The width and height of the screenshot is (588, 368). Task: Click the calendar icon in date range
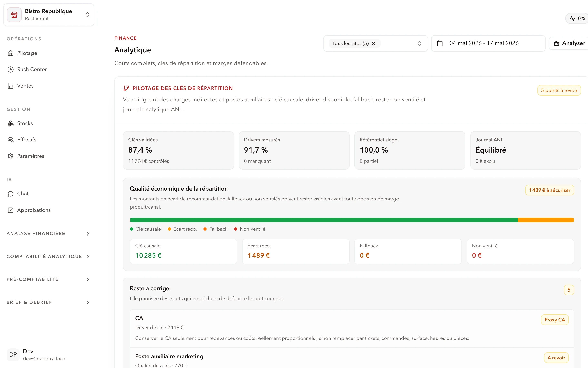(x=440, y=43)
